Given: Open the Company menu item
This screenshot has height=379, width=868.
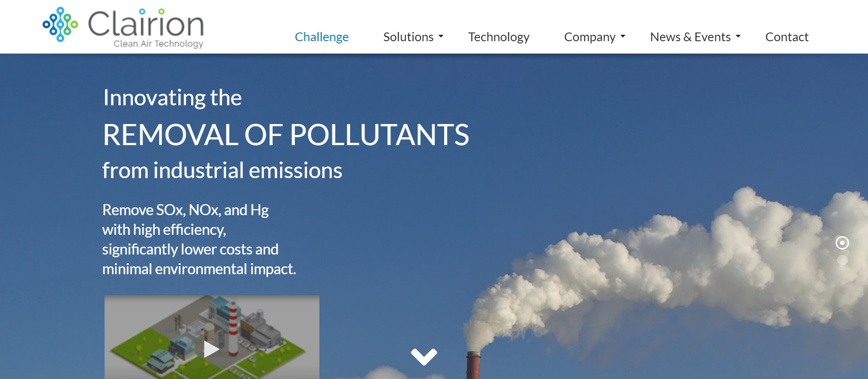Looking at the screenshot, I should click(589, 37).
